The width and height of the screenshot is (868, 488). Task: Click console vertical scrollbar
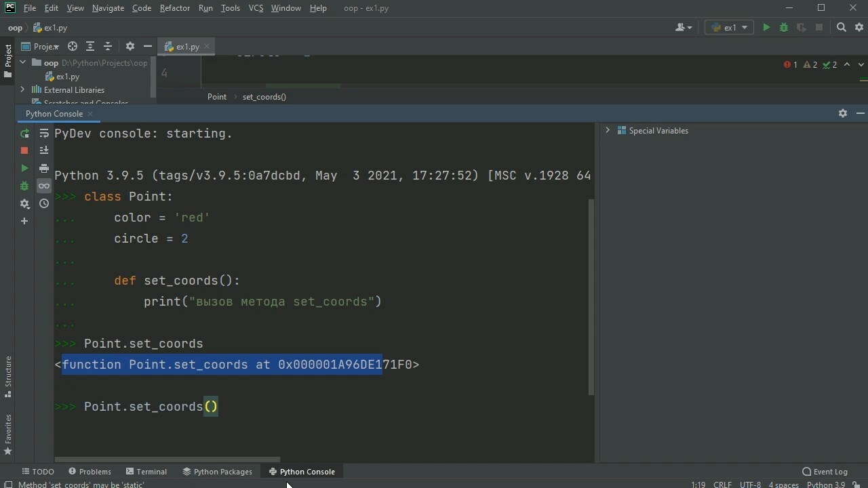pos(591,297)
